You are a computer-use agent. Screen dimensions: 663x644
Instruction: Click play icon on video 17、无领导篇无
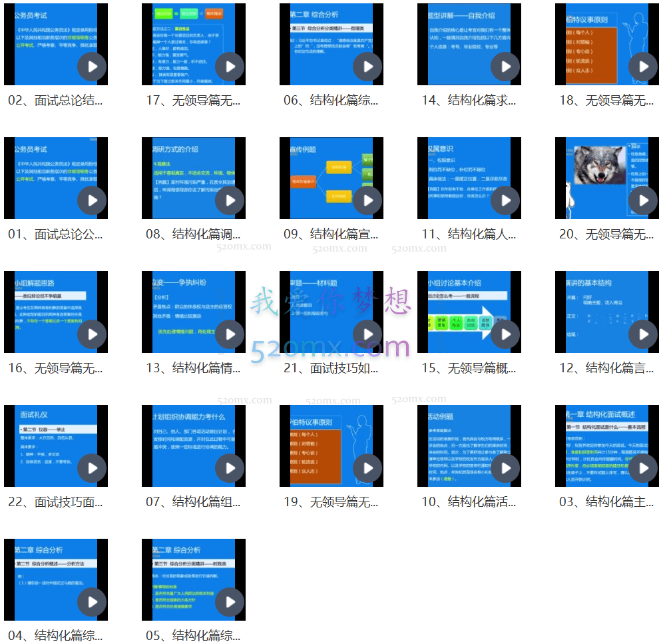click(230, 67)
